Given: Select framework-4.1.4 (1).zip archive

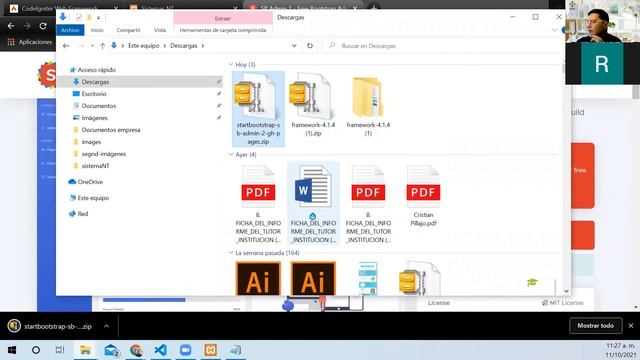Looking at the screenshot, I should (x=313, y=104).
